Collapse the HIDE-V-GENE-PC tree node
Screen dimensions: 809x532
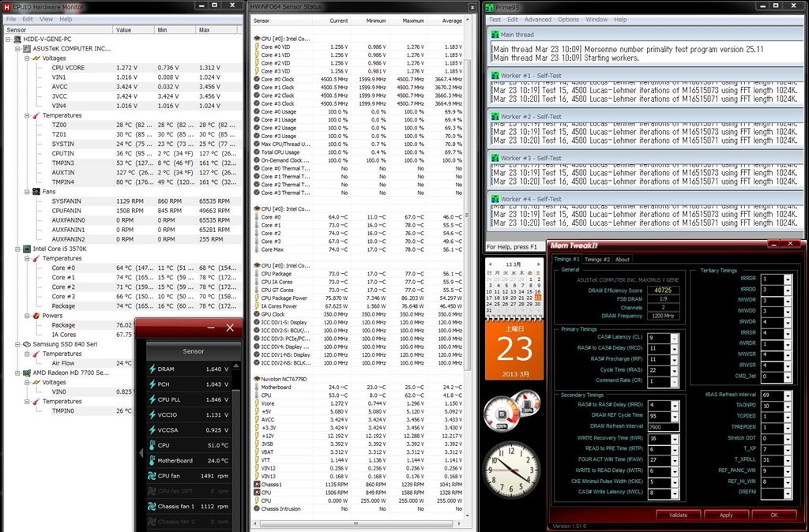click(x=8, y=39)
